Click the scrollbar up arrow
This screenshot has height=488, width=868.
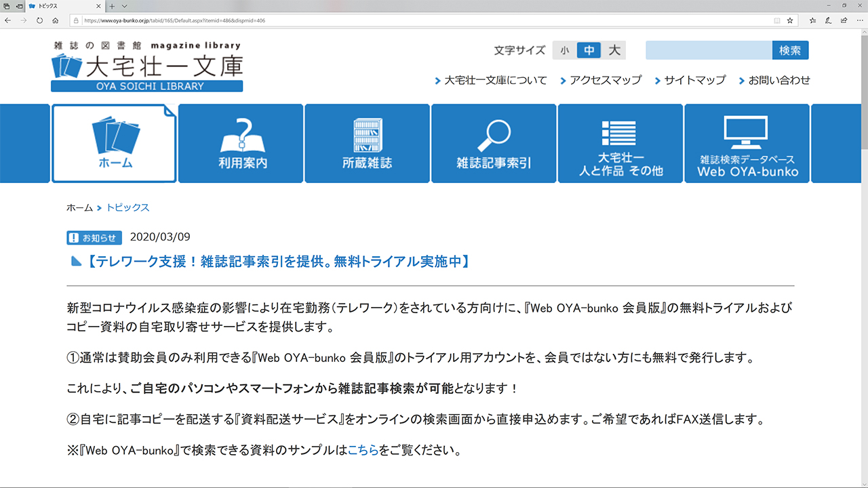(864, 33)
